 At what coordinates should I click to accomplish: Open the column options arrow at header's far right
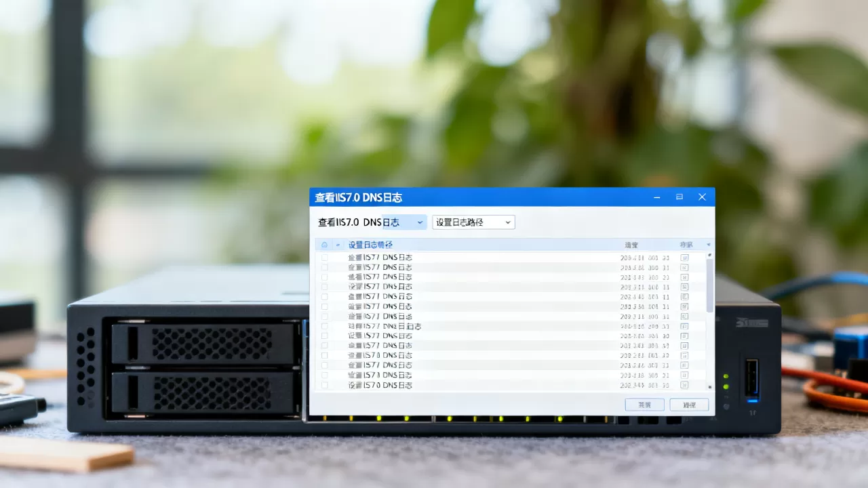(x=709, y=245)
